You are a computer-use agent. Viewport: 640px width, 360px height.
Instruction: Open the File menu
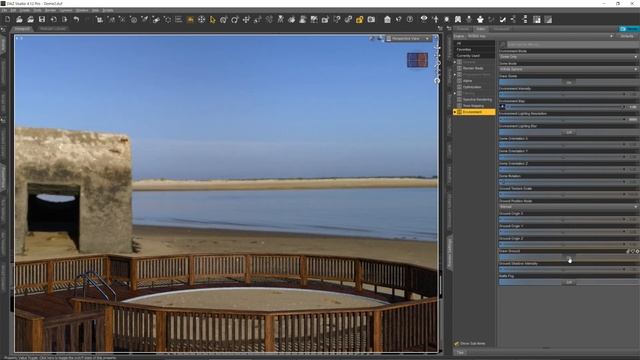click(4, 10)
